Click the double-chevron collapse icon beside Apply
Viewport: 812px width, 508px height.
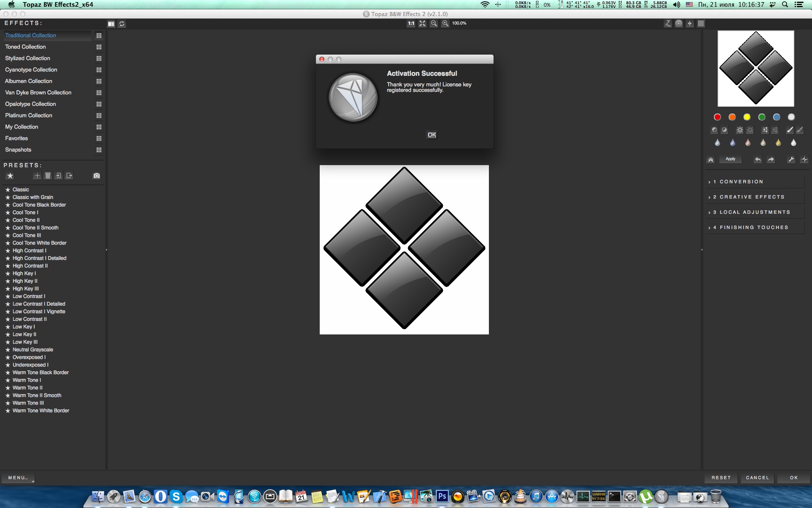tap(710, 160)
